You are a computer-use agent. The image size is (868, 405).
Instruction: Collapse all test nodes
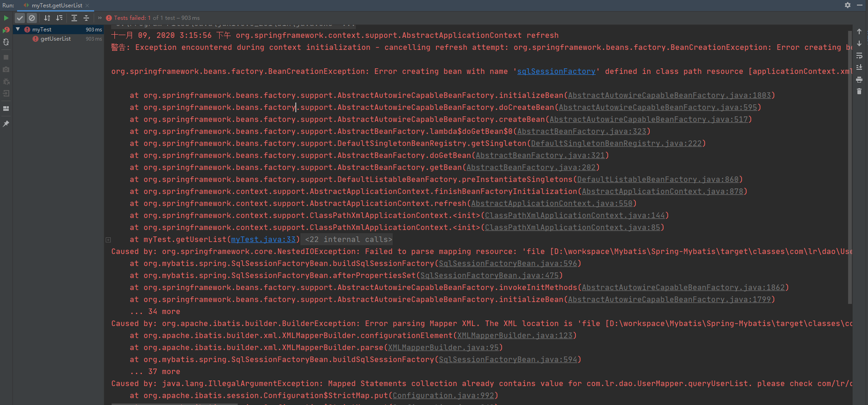(86, 18)
